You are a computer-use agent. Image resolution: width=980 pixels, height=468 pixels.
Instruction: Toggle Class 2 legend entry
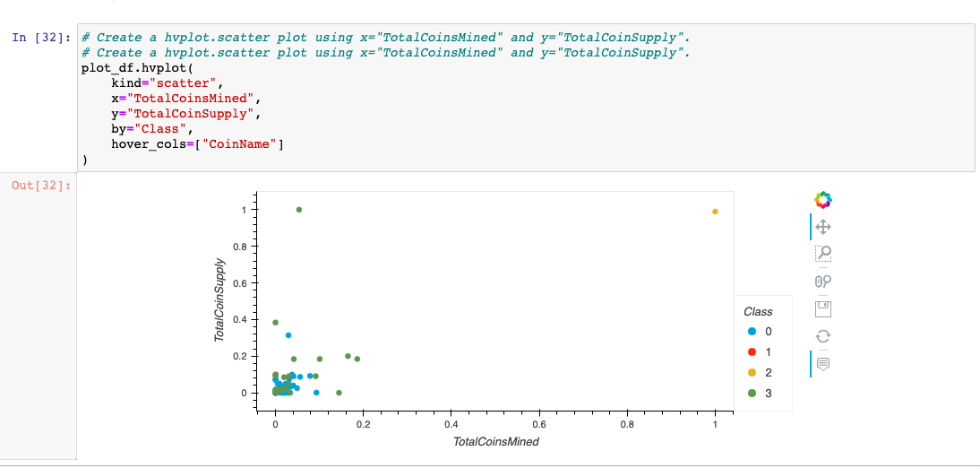click(x=759, y=373)
